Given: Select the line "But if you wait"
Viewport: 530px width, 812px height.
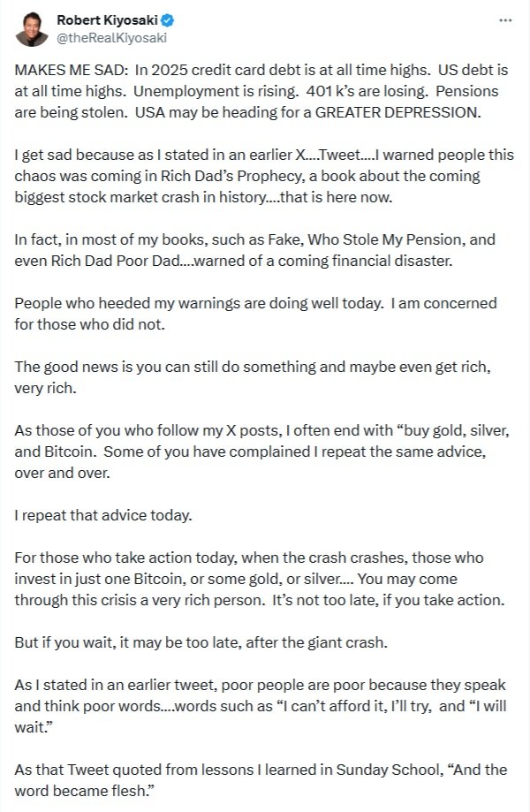Looking at the screenshot, I should pos(201,642).
